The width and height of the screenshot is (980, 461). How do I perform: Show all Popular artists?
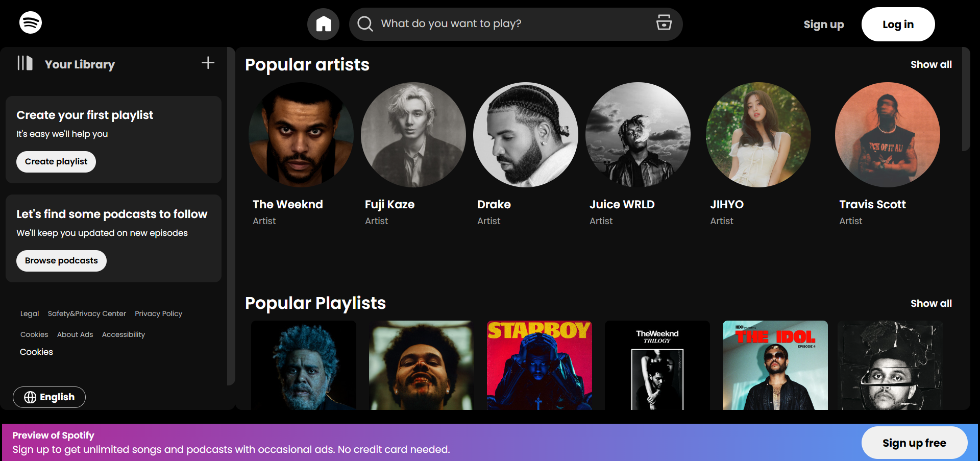(930, 64)
